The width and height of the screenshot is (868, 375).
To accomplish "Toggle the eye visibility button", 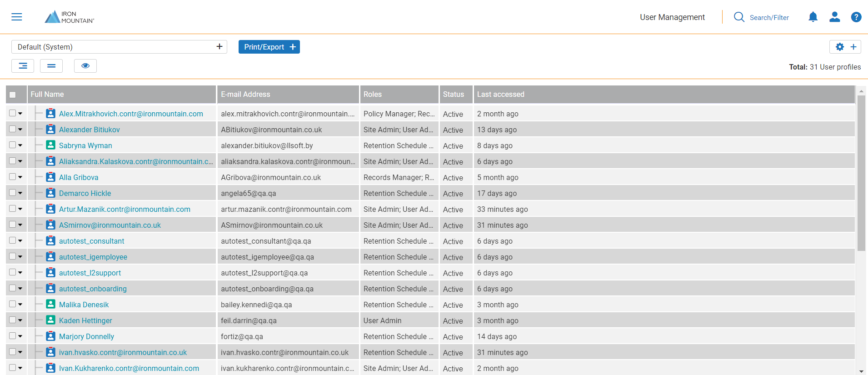I will [x=85, y=66].
